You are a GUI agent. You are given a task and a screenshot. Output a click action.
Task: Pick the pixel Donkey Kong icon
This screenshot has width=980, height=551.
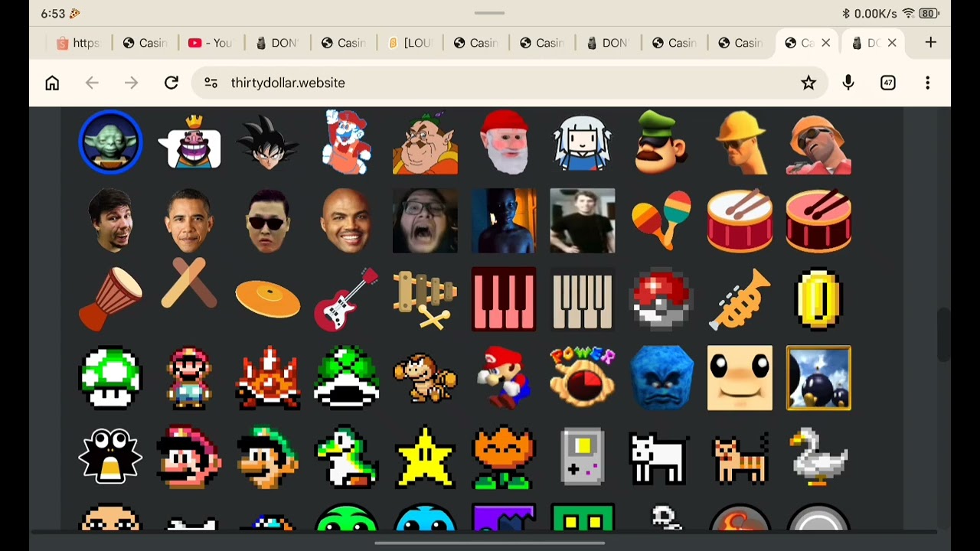pos(425,378)
